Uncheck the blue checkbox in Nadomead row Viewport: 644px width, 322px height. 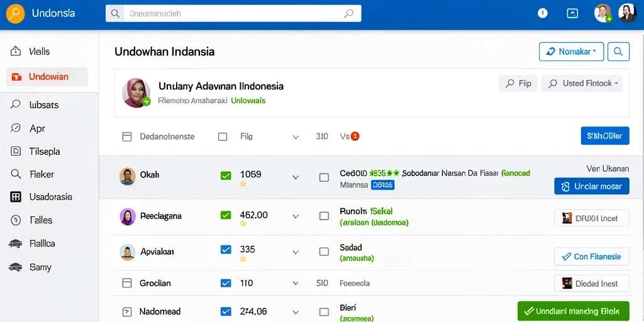(x=226, y=311)
